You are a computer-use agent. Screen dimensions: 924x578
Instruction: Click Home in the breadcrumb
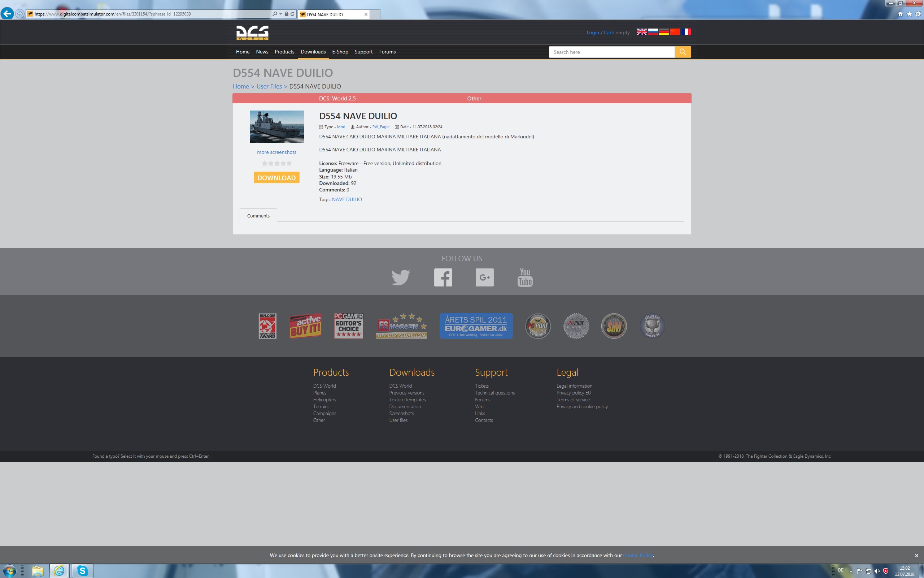(x=240, y=86)
